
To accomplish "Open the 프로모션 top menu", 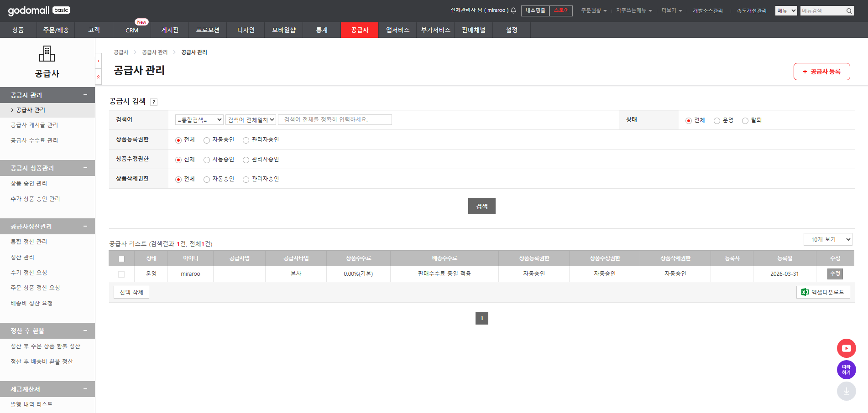I will [208, 30].
